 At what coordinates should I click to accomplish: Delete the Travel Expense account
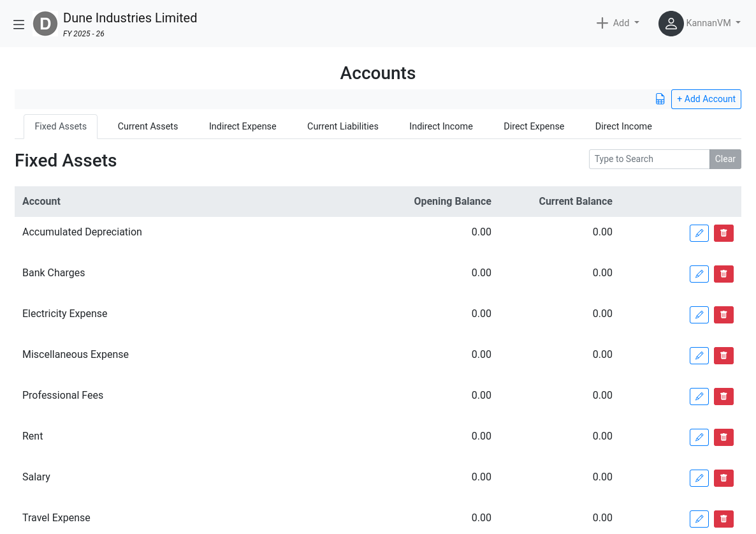(723, 519)
